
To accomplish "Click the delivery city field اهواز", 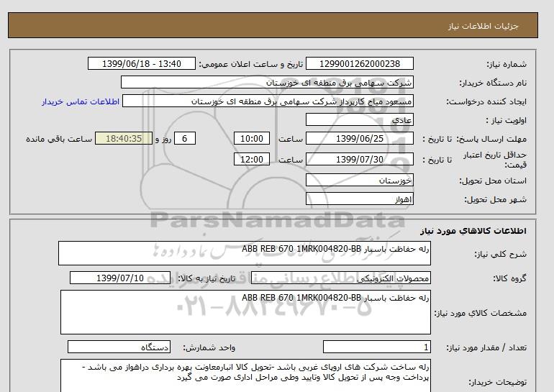I will coord(360,199).
